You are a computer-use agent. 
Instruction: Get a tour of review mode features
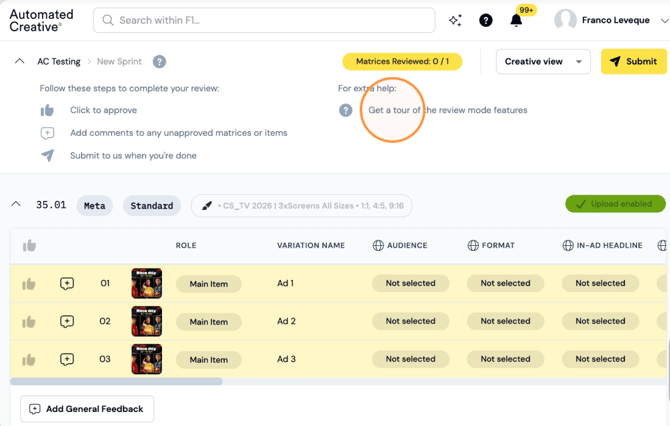pyautogui.click(x=448, y=110)
